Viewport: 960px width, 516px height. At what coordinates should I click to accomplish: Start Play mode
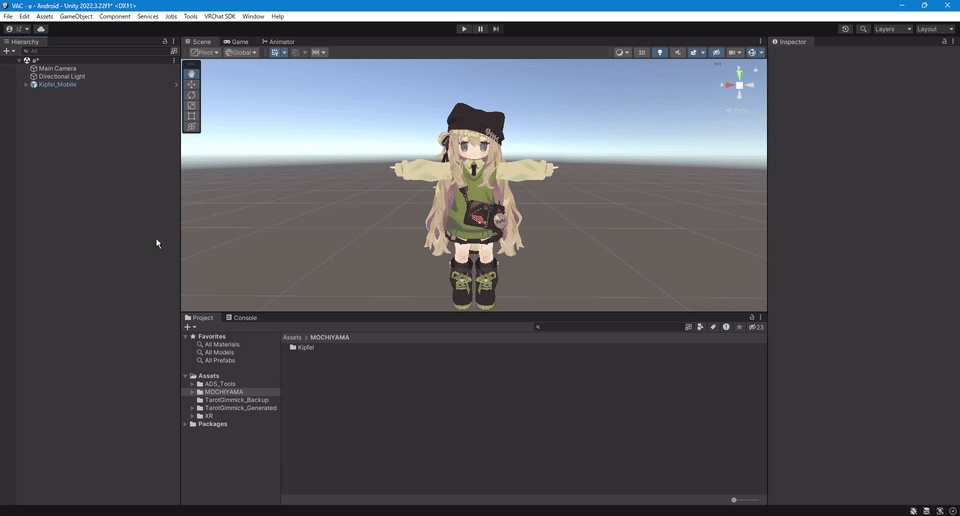[464, 29]
